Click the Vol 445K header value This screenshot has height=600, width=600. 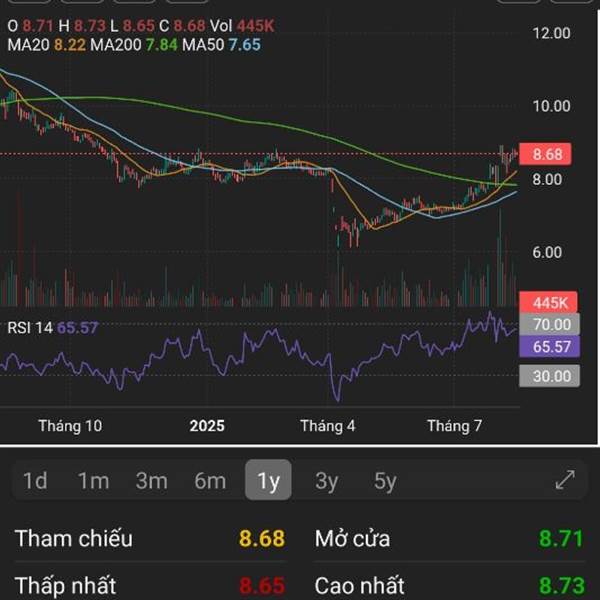click(242, 26)
